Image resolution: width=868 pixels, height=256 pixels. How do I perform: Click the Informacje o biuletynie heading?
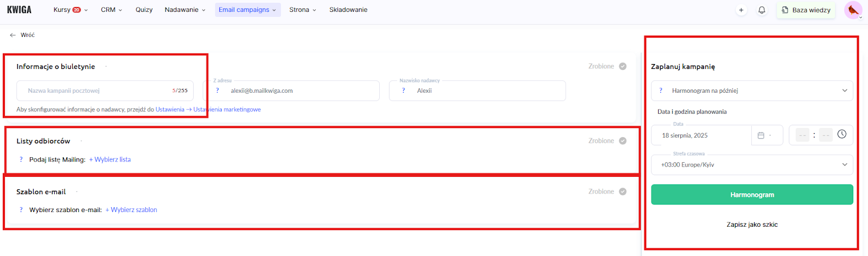(x=56, y=67)
